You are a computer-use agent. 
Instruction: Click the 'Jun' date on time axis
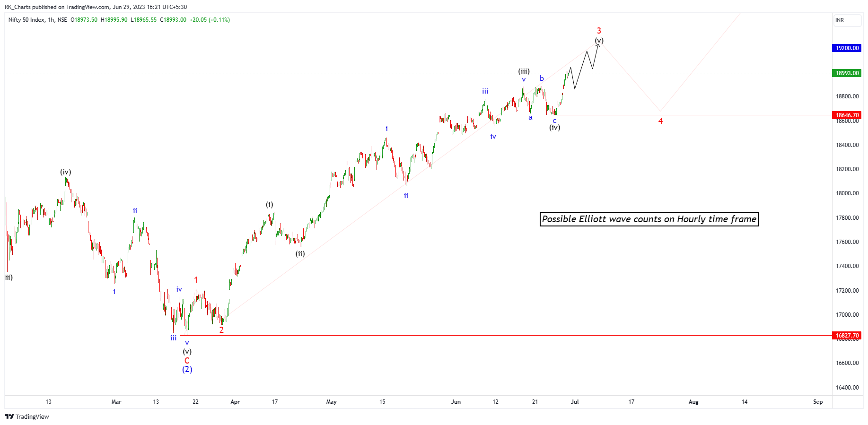tap(456, 402)
